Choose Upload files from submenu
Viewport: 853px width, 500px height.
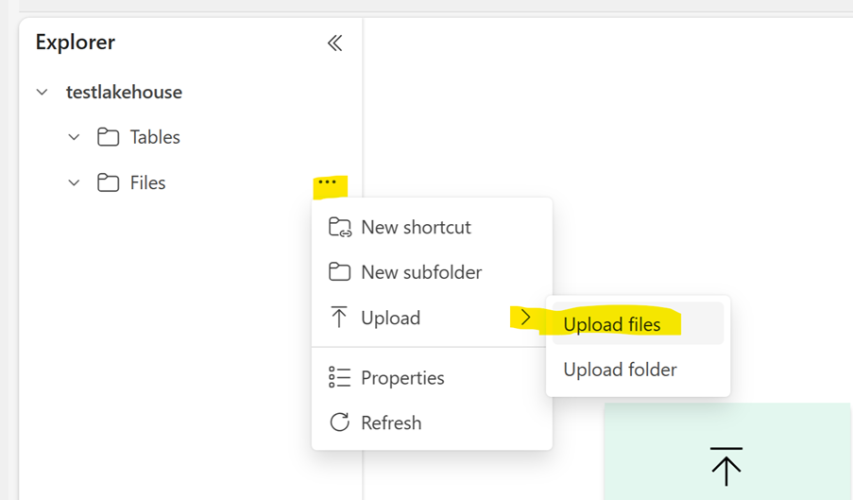612,324
